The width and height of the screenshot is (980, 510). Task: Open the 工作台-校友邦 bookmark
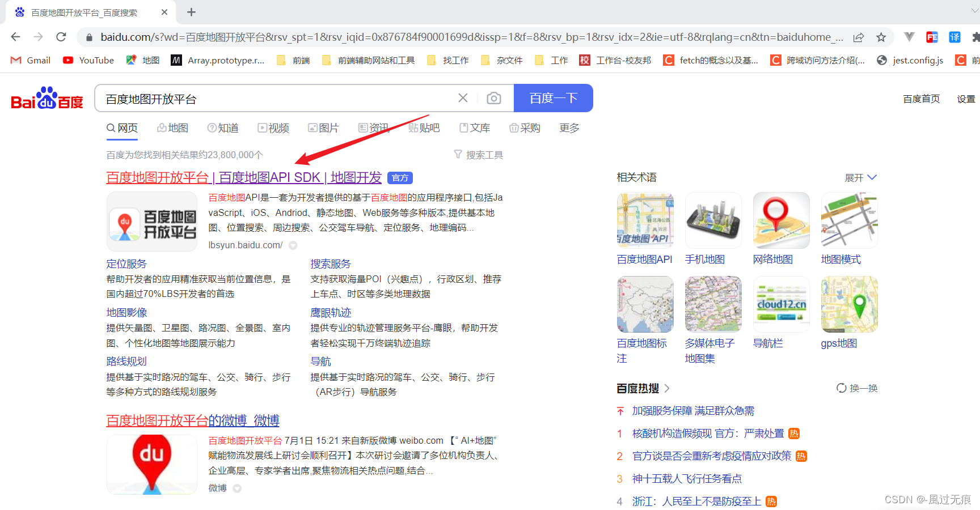point(615,60)
